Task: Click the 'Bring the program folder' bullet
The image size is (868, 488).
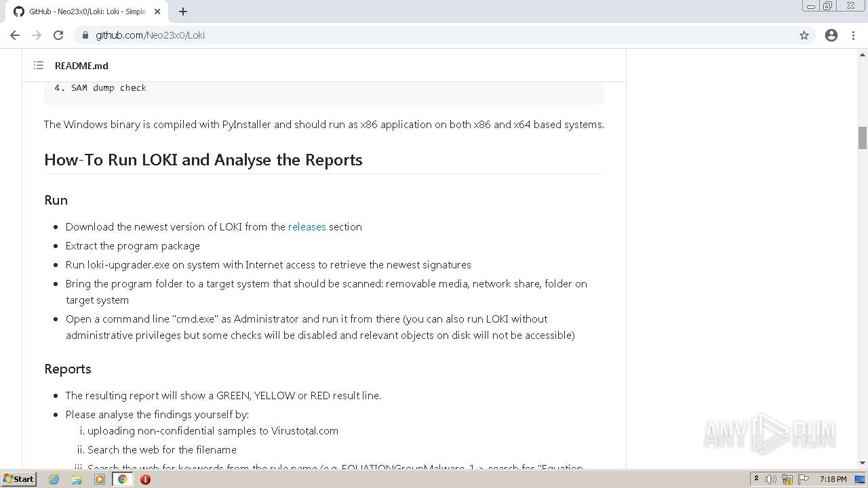Action: [326, 292]
